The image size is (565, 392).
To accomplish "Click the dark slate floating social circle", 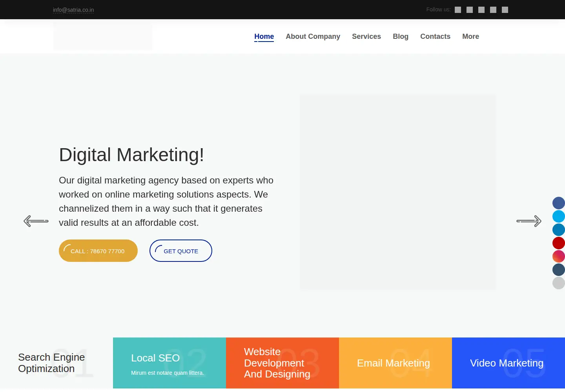I will click(x=559, y=270).
